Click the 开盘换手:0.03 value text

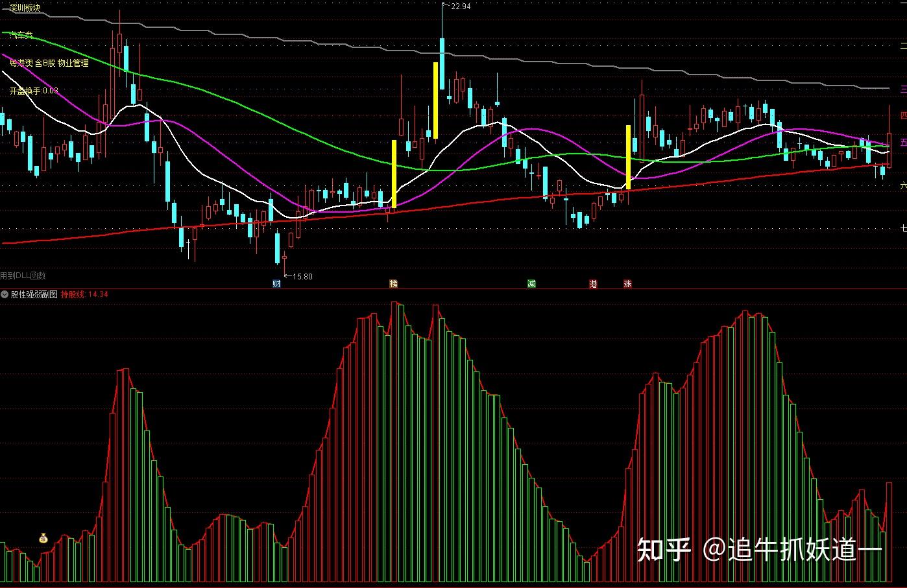(34, 91)
